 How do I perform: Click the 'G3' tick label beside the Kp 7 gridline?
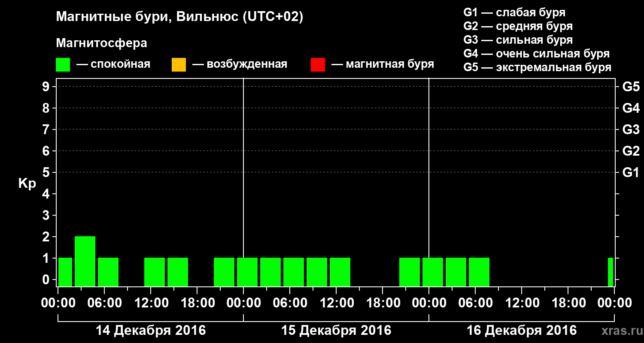631,130
